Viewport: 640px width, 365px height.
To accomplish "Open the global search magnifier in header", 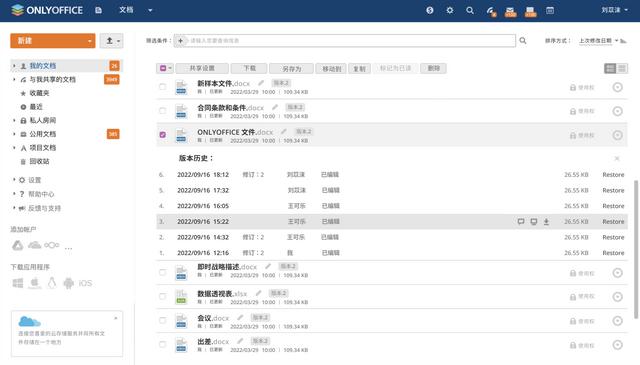I will pos(470,10).
